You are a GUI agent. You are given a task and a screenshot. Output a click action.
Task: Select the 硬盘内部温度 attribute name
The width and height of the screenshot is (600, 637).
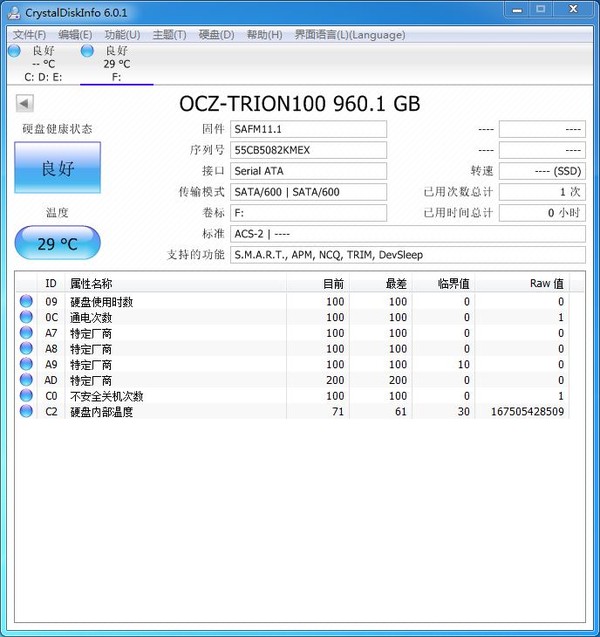tap(102, 412)
